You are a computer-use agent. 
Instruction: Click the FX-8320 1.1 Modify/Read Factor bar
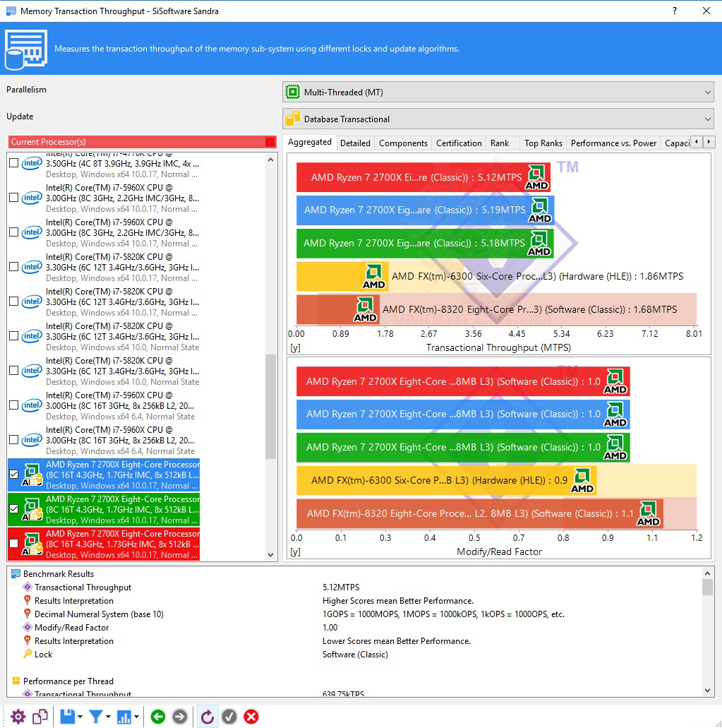(480, 514)
